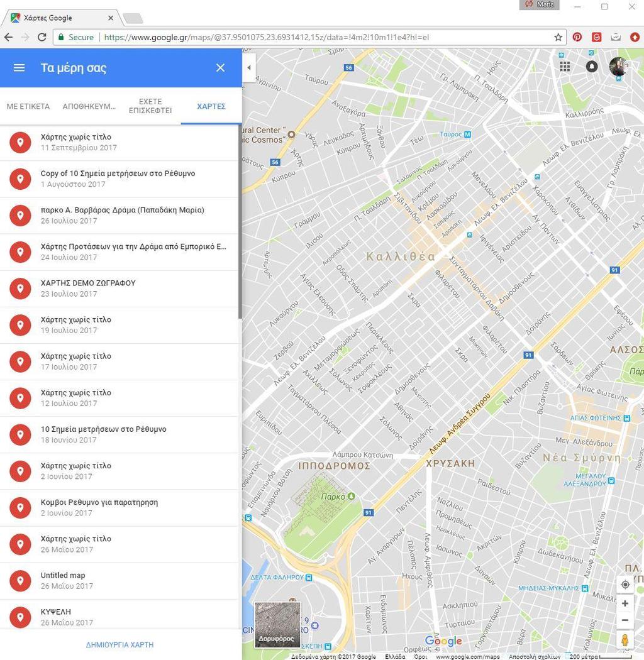
Task: Open the hamburger main menu
Action: (x=19, y=68)
